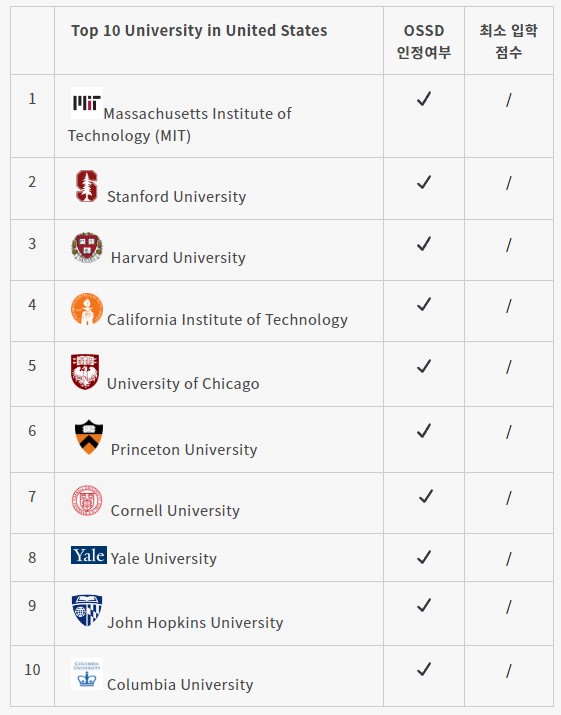Click the Harvard crest logo
Image resolution: width=561 pixels, height=715 pixels.
pos(87,248)
